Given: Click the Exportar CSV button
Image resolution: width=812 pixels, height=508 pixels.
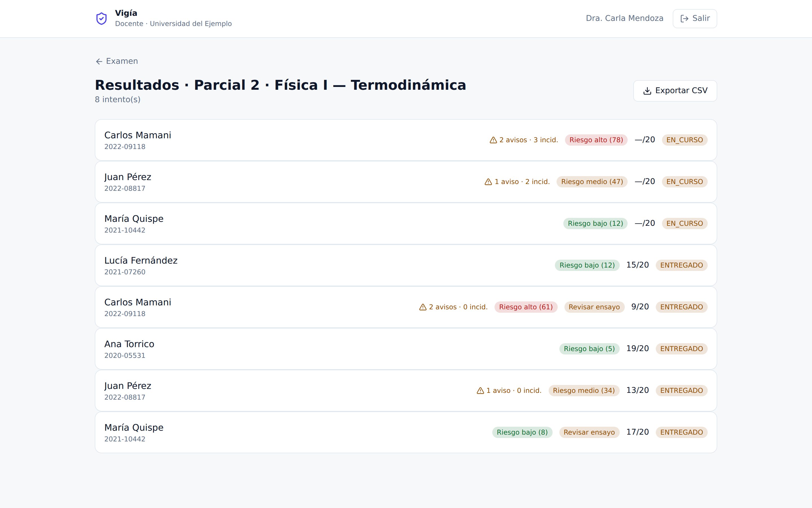Looking at the screenshot, I should (x=675, y=91).
